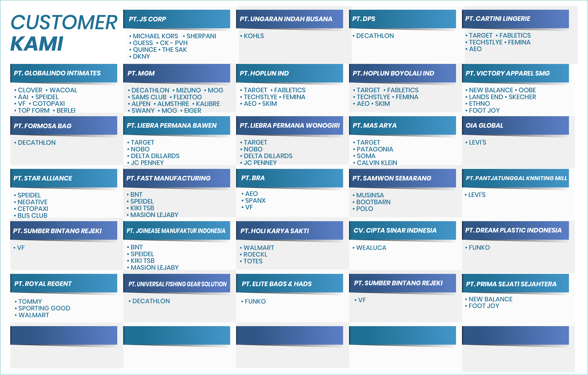Select the "NEGATIVE" brand entry
The height and width of the screenshot is (375, 588).
(32, 202)
